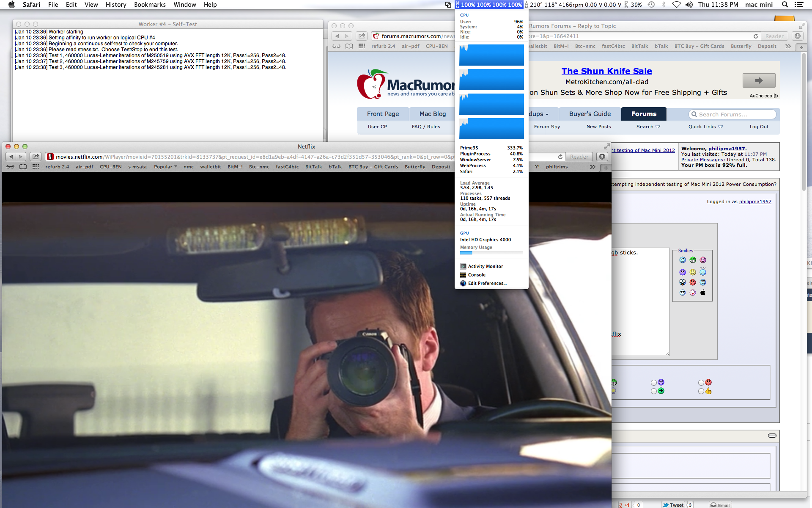The width and height of the screenshot is (812, 508).
Task: Open the Bookmarks menu
Action: pos(150,5)
